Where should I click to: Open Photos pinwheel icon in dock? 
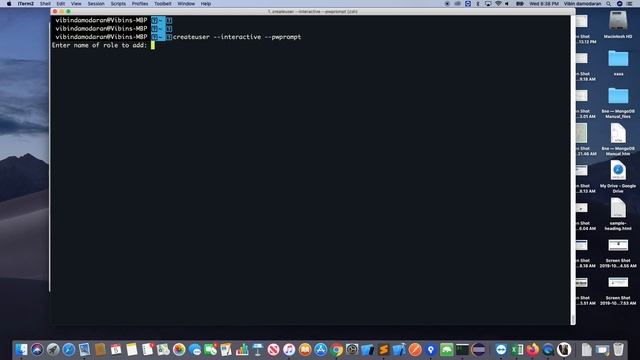(x=179, y=349)
